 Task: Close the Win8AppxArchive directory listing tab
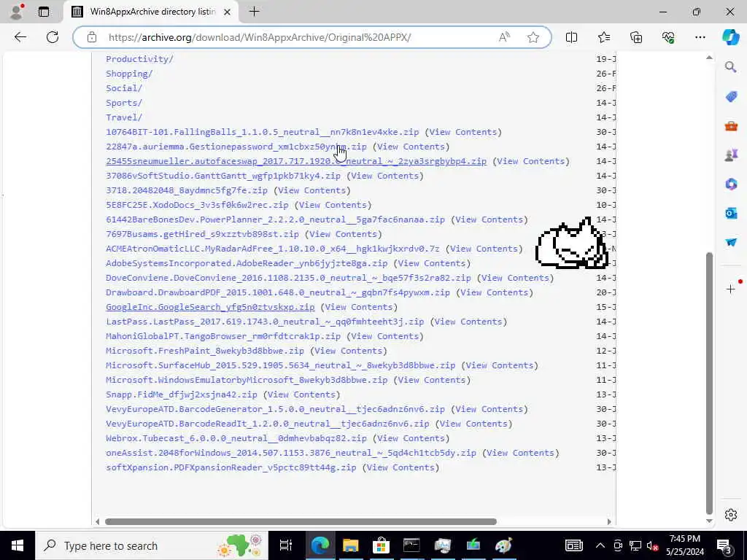tap(228, 12)
